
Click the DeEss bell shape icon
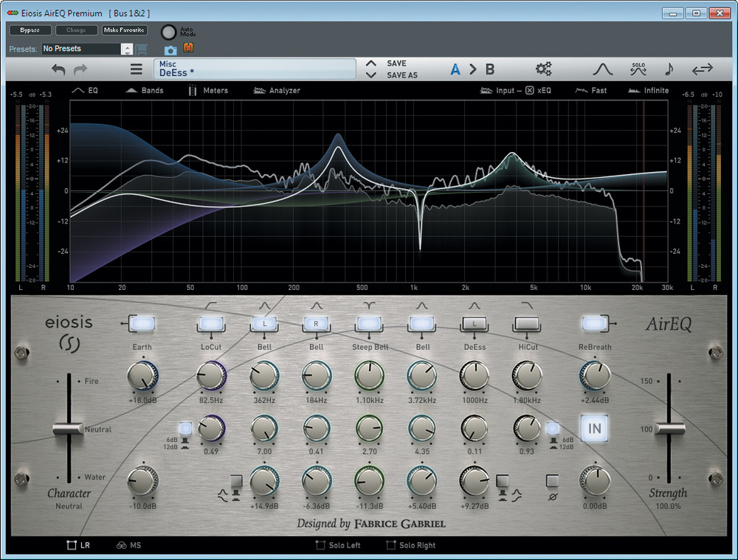pos(475,306)
